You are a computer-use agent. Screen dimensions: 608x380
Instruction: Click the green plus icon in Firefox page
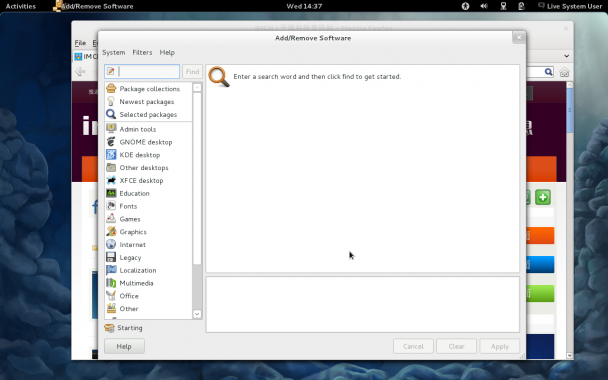pyautogui.click(x=543, y=197)
